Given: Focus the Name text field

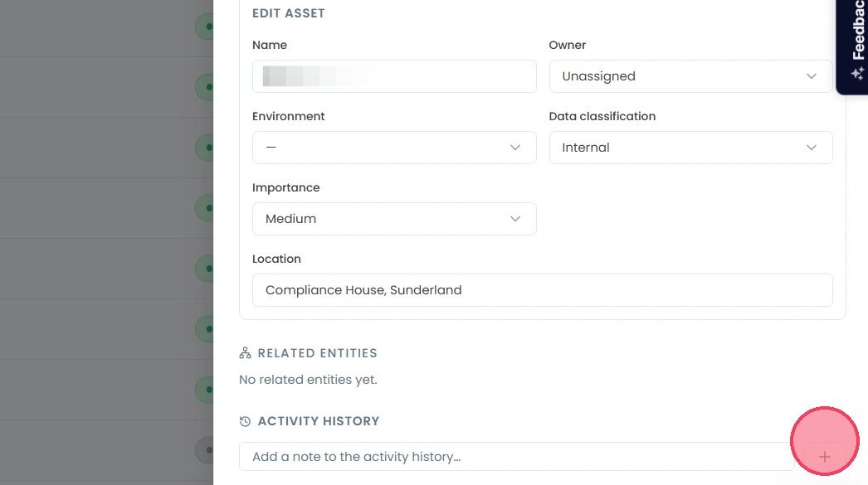Looking at the screenshot, I should point(394,76).
